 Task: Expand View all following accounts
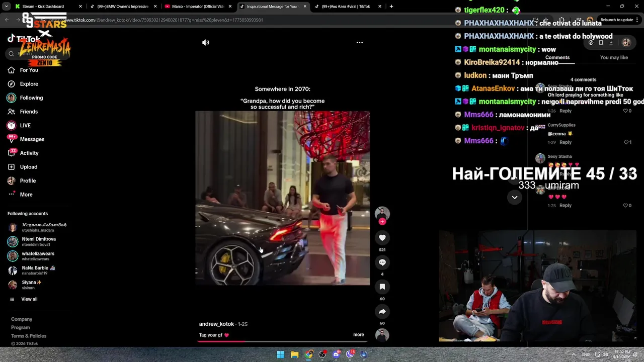click(29, 299)
